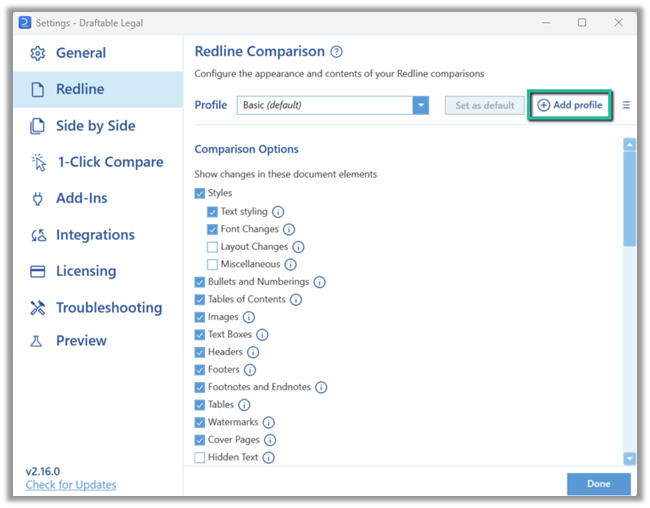Toggle the Footers checkbox
650x508 pixels.
point(200,370)
